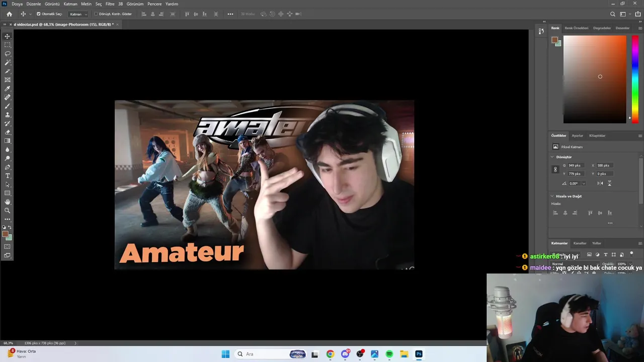Switch to the Kitaplıklar tab
Screen dimensions: 644x362
(x=597, y=136)
